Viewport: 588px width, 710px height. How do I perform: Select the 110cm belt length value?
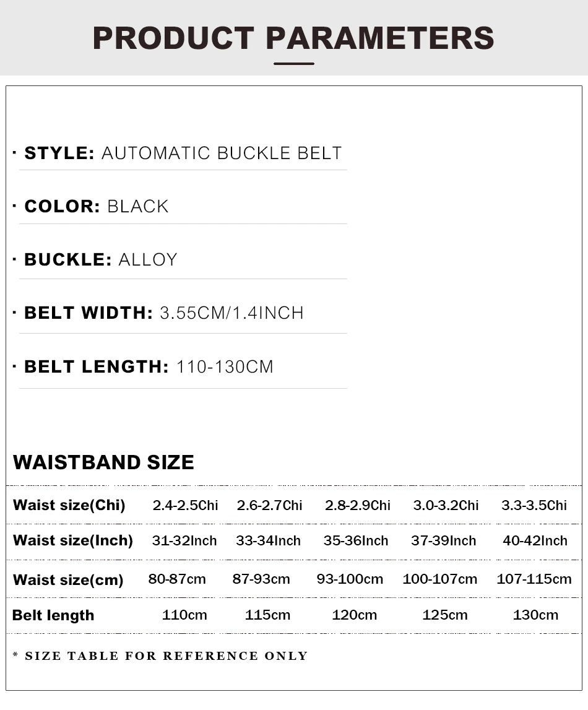point(184,615)
